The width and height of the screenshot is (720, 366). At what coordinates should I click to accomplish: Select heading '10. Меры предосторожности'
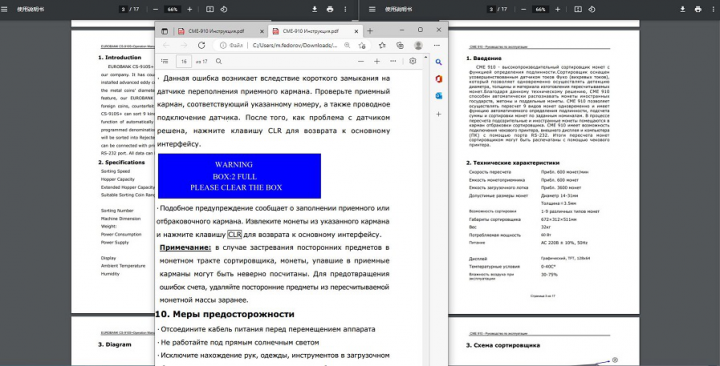click(225, 314)
